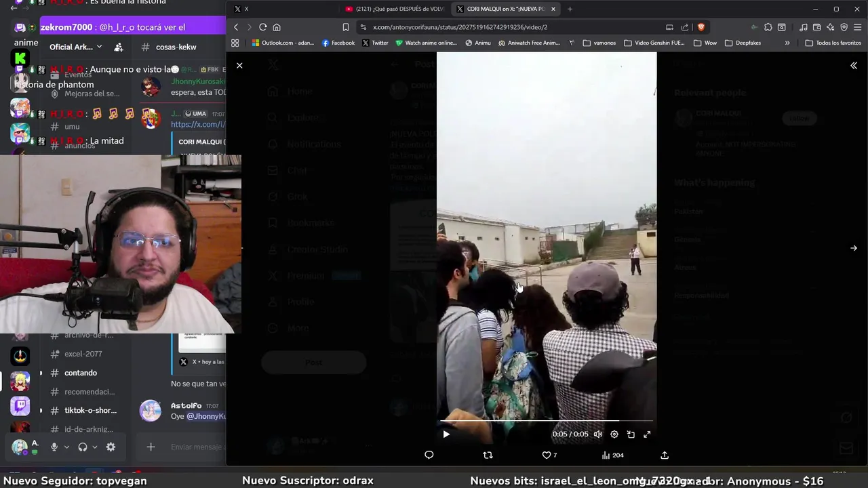Viewport: 868px width, 488px height.
Task: Reload the browser page
Action: coord(262,27)
